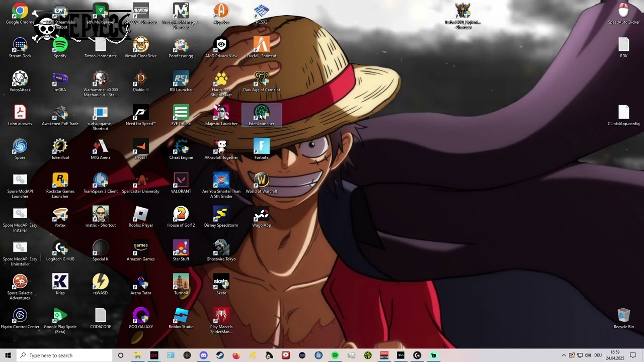This screenshot has height=362, width=644.
Task: Open the AMD Privacy View icon
Action: pyautogui.click(x=221, y=47)
